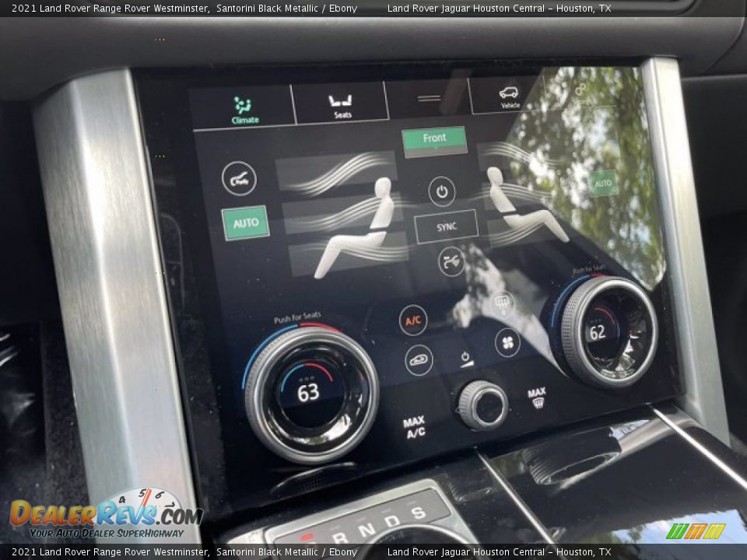Push the right temperature dial showing 62
747x560 pixels.
pos(608,332)
